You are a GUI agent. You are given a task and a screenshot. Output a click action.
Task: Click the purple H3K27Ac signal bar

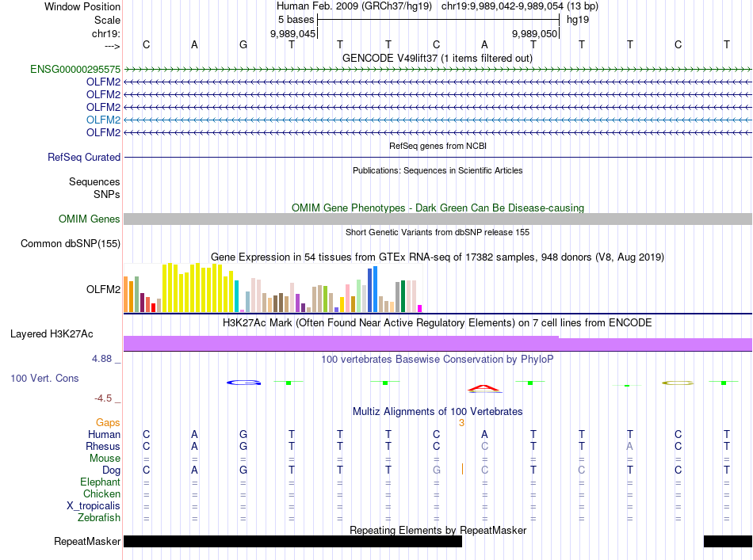click(438, 344)
